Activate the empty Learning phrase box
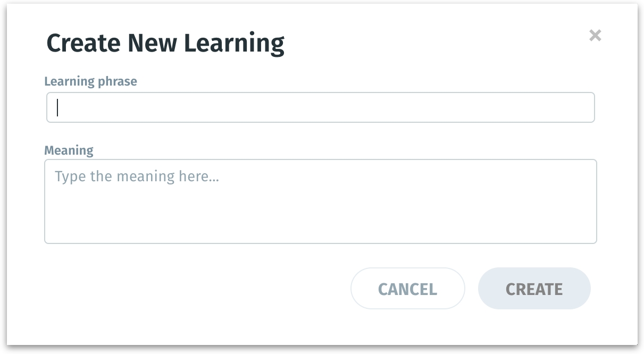The image size is (644, 354). click(x=320, y=107)
